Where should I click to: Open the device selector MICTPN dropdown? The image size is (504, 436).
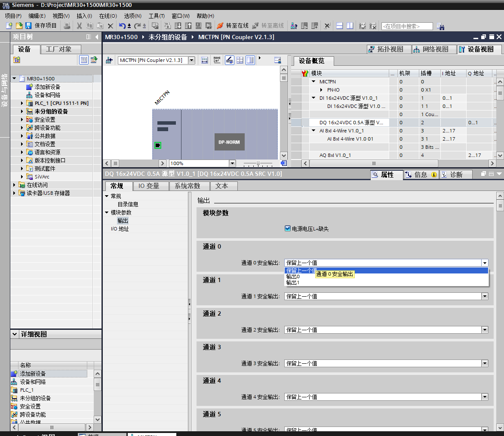coord(191,60)
